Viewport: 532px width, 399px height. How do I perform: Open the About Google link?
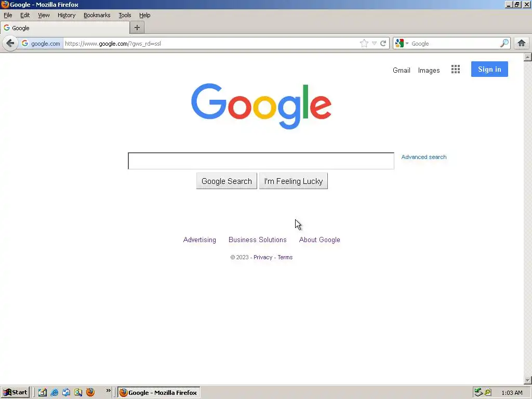[x=320, y=240]
